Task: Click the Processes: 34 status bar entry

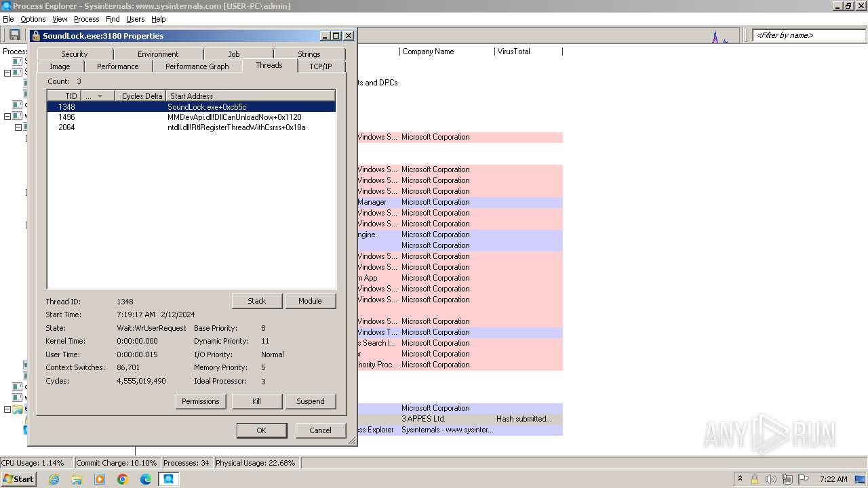Action: click(x=186, y=463)
